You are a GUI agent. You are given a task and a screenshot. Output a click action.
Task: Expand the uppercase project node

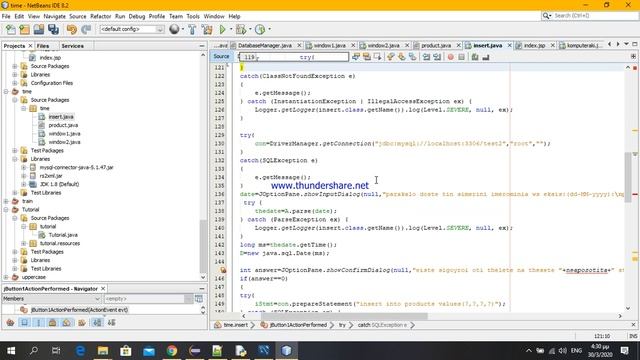tap(6, 277)
